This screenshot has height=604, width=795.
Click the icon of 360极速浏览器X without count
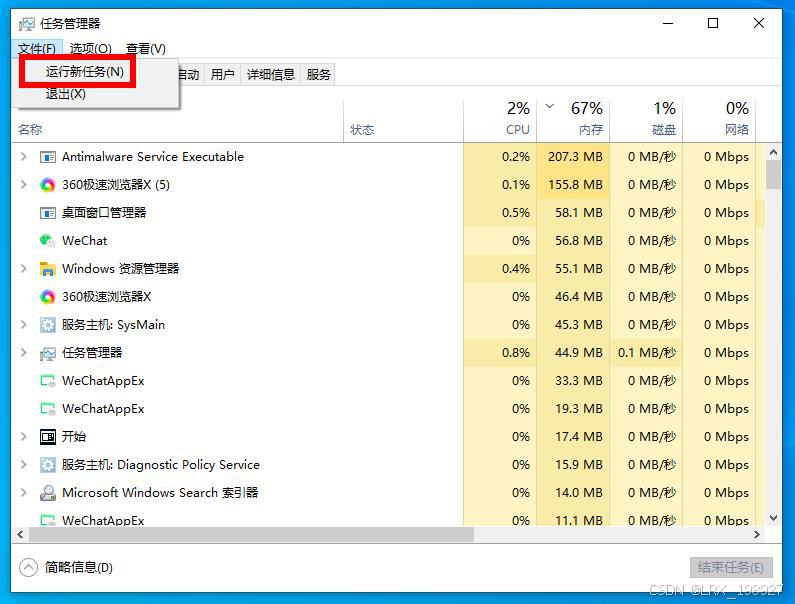click(x=48, y=297)
